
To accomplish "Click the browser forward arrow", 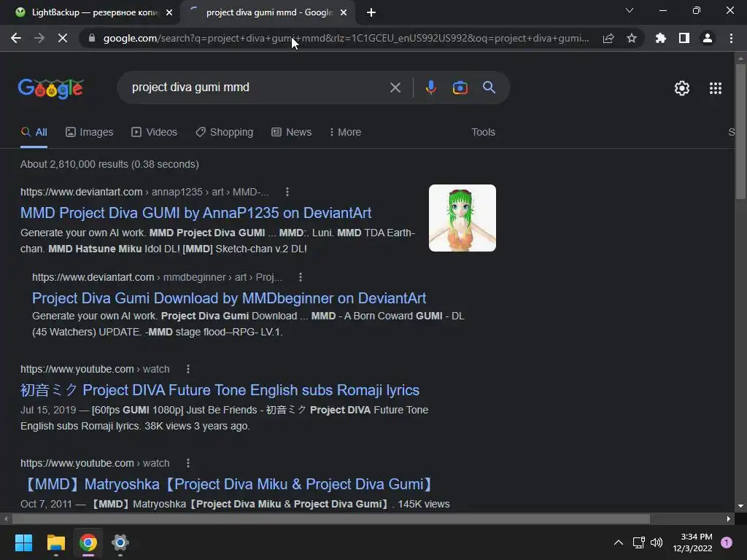I will [39, 38].
